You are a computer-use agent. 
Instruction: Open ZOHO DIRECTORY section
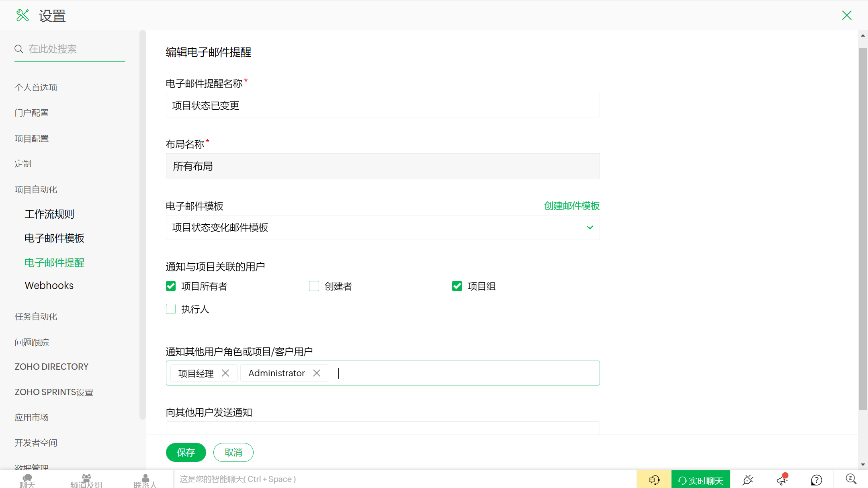point(51,367)
